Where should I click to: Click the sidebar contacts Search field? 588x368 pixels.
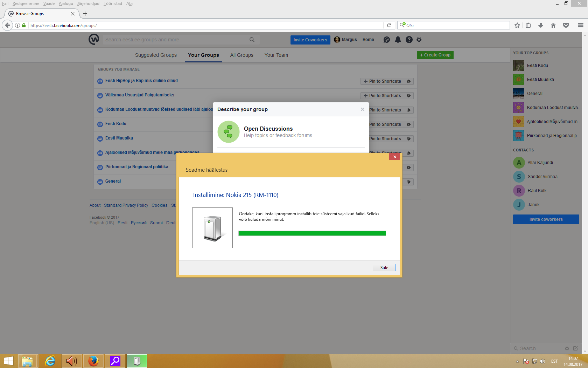point(537,348)
